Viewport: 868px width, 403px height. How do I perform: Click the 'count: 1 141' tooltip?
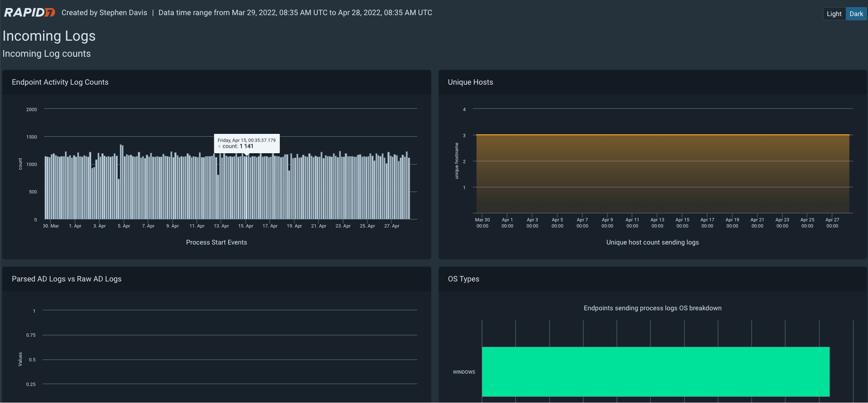pyautogui.click(x=247, y=143)
